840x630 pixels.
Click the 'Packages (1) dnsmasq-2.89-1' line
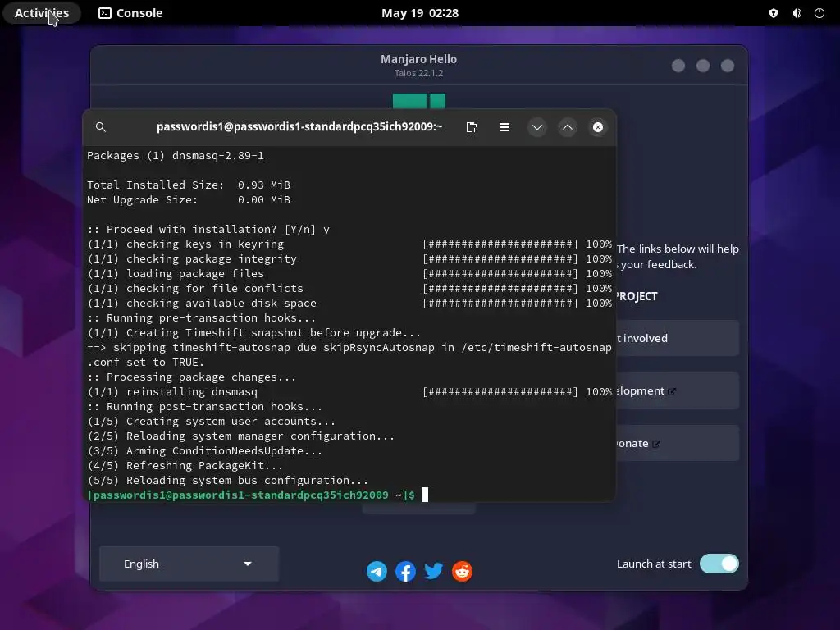[x=176, y=155]
